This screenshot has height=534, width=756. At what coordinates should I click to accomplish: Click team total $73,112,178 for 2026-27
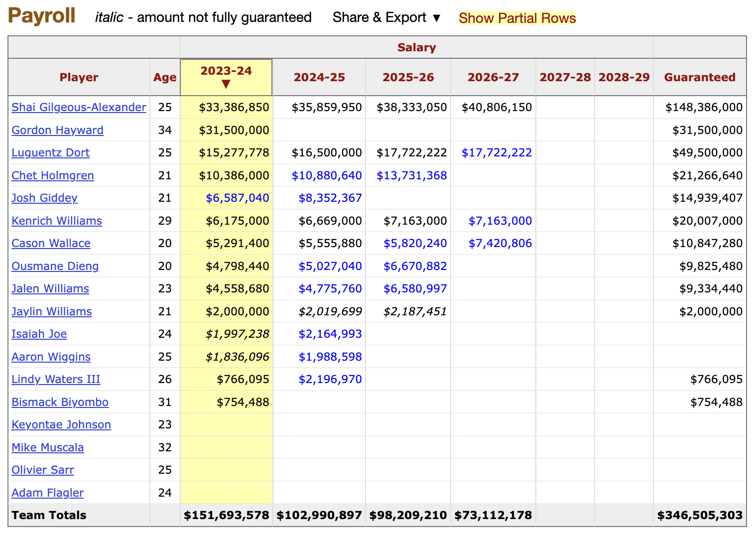(x=493, y=515)
